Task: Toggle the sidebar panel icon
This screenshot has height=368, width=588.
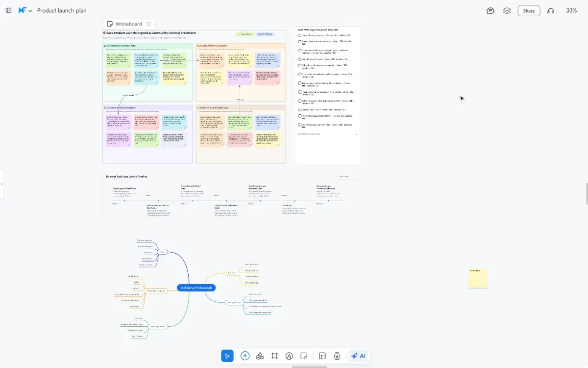Action: point(8,10)
